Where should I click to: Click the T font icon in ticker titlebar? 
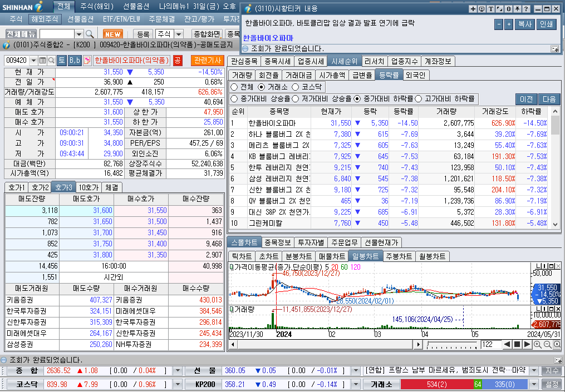click(491, 9)
